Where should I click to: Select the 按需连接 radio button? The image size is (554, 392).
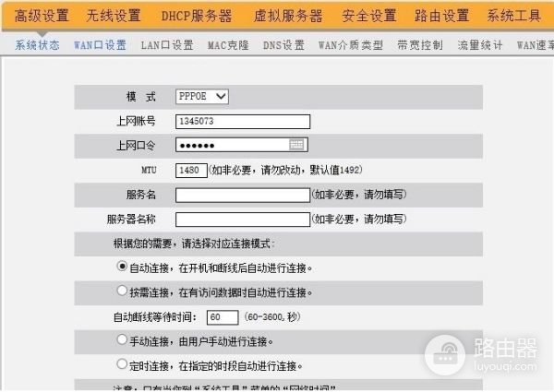click(x=122, y=291)
